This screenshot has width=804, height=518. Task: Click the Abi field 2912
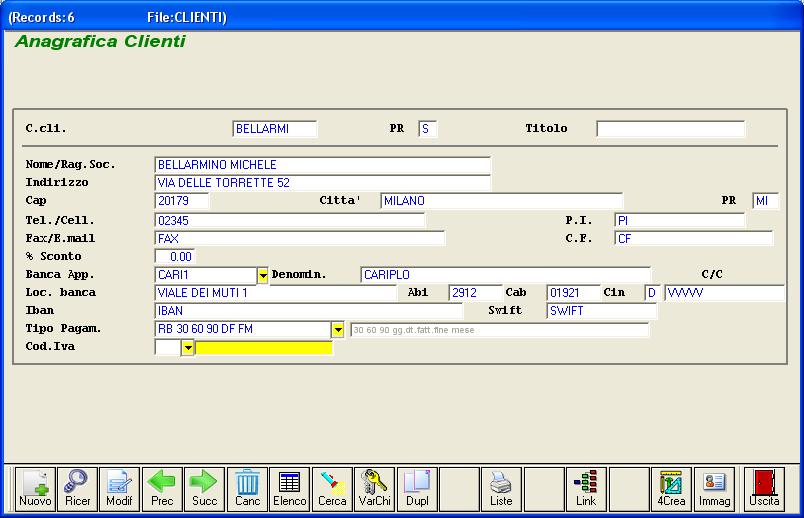coord(475,293)
